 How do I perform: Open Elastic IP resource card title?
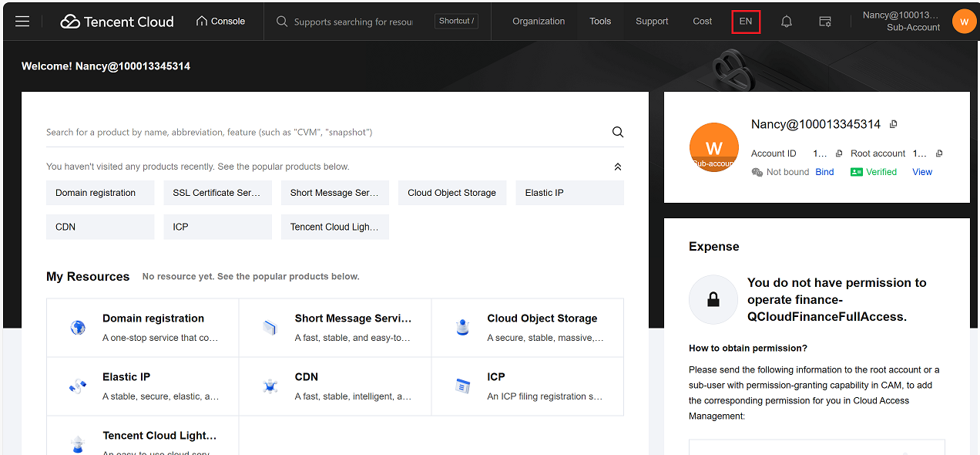click(x=126, y=377)
